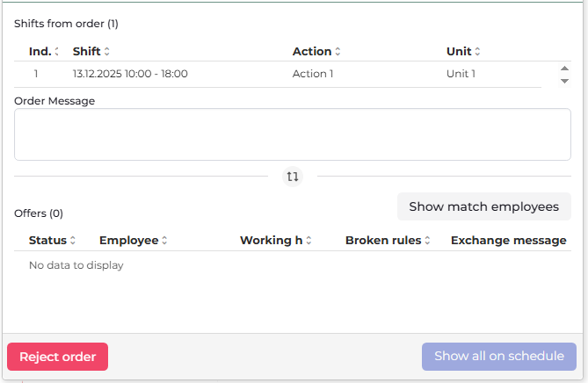
Task: Sort offers by the Employee sort icon
Action: (x=164, y=241)
